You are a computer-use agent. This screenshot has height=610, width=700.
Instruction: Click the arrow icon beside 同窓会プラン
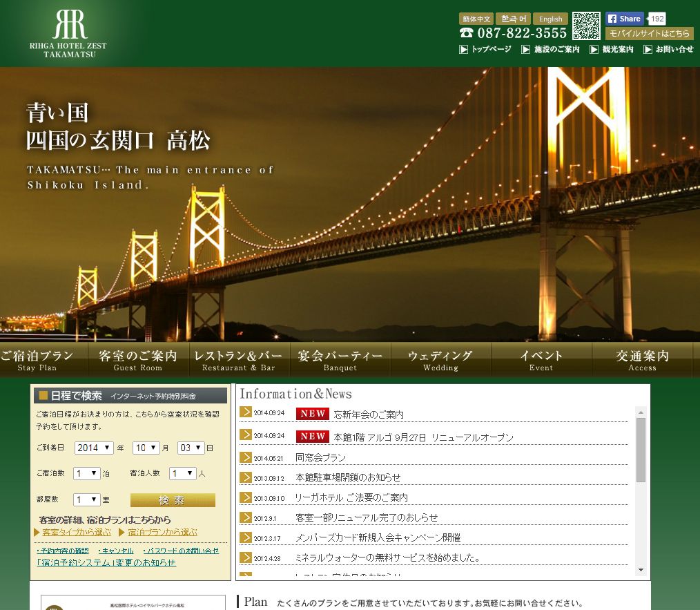pyautogui.click(x=246, y=457)
